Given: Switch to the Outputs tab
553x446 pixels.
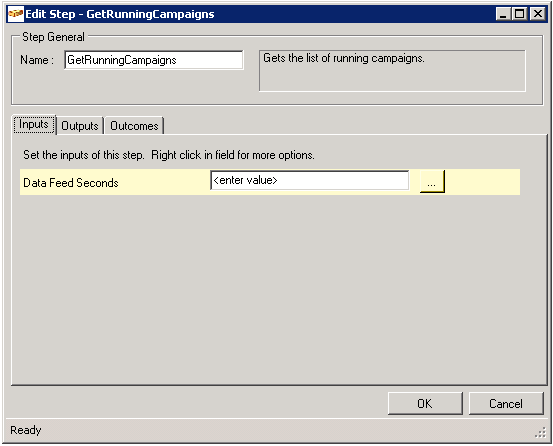Looking at the screenshot, I should coord(80,126).
